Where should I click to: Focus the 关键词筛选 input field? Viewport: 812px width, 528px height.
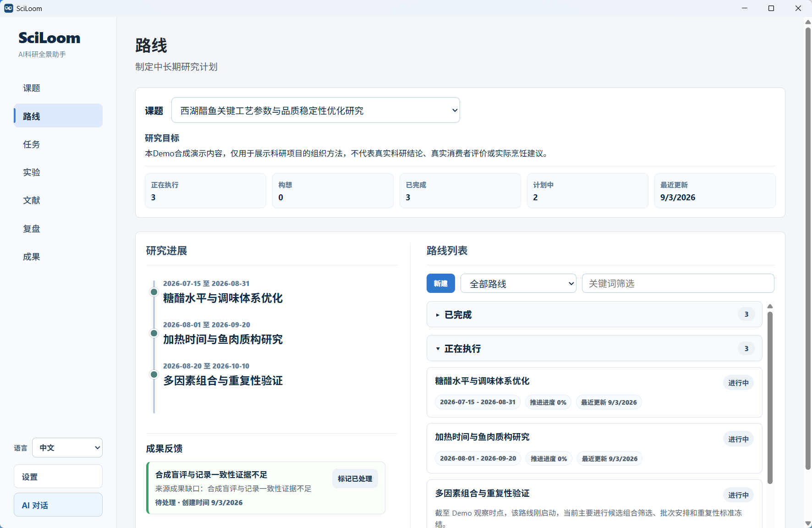[678, 283]
